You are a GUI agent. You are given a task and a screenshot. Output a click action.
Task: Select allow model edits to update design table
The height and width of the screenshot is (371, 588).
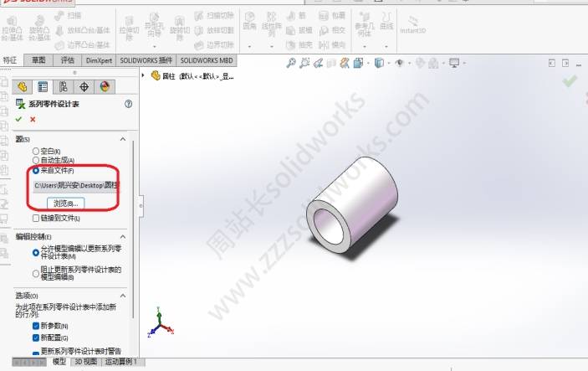(36, 253)
